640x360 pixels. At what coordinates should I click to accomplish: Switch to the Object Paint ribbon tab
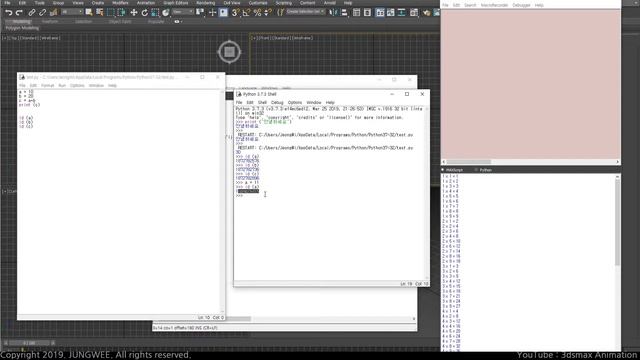[x=120, y=21]
